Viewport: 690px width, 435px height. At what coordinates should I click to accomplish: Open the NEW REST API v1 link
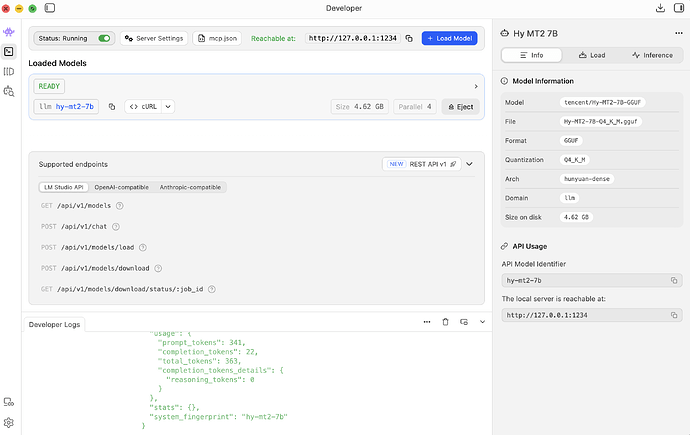pyautogui.click(x=422, y=164)
